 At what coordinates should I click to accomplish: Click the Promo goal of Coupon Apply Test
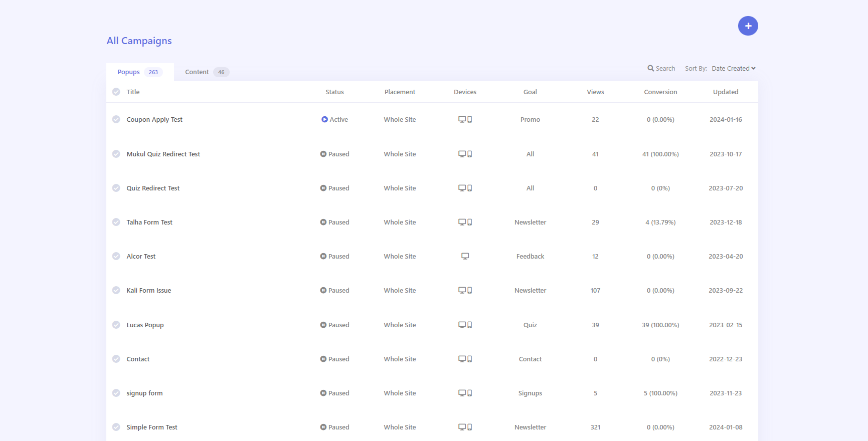[x=530, y=119]
